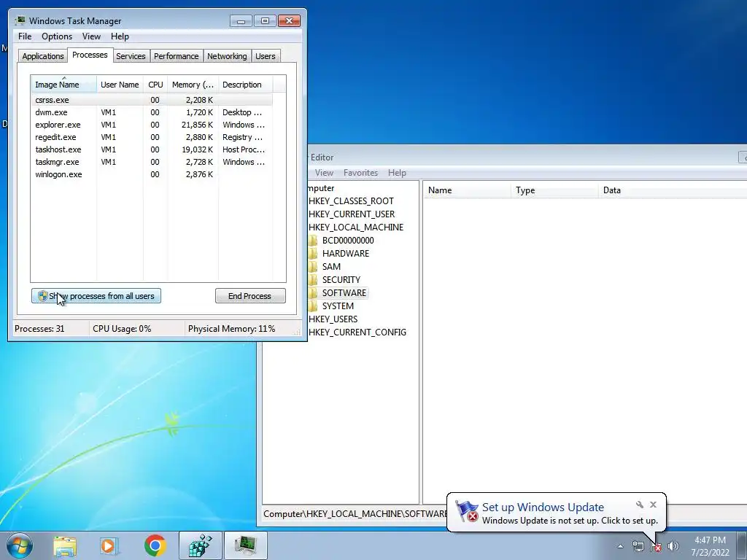Screen dimensions: 747x560
Task: Click the taskbar clock showing 4:47 PM
Action: (710, 546)
